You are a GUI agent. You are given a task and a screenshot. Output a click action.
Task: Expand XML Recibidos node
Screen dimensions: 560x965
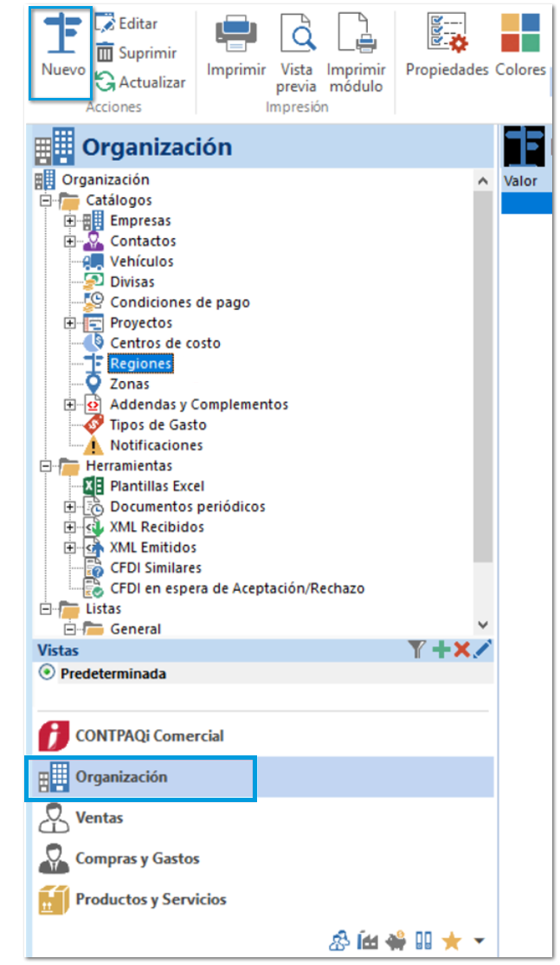70,528
